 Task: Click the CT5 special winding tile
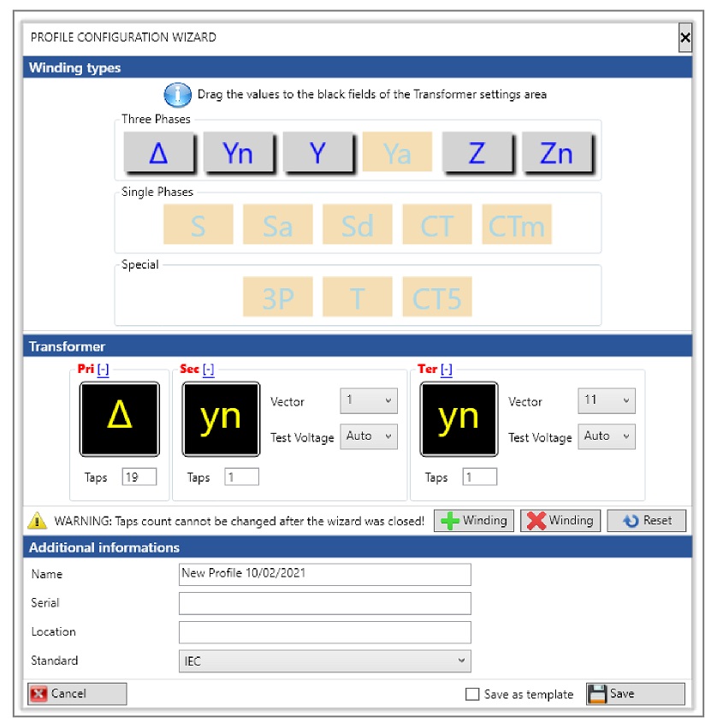(437, 297)
